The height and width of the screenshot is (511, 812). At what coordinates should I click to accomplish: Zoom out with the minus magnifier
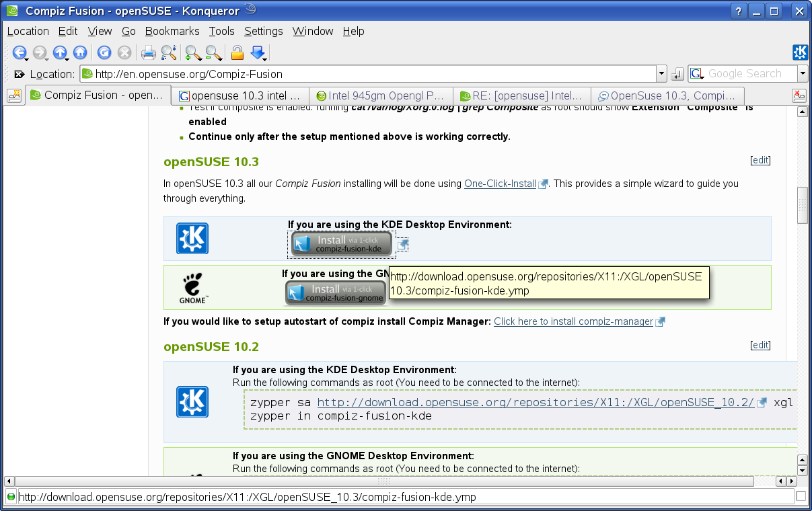[x=213, y=52]
